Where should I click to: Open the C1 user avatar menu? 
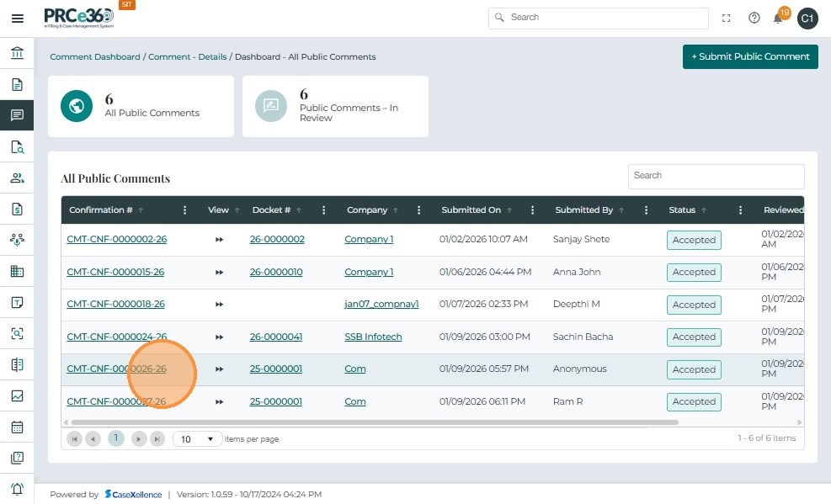pyautogui.click(x=807, y=18)
